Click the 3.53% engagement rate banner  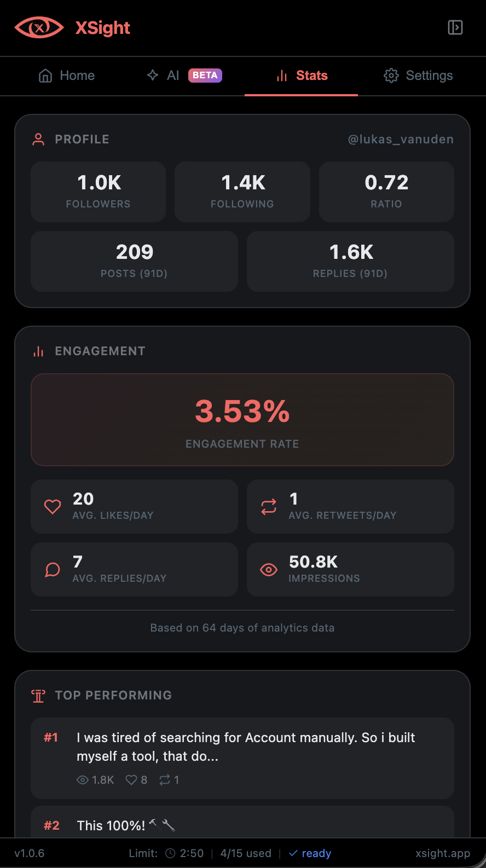242,420
